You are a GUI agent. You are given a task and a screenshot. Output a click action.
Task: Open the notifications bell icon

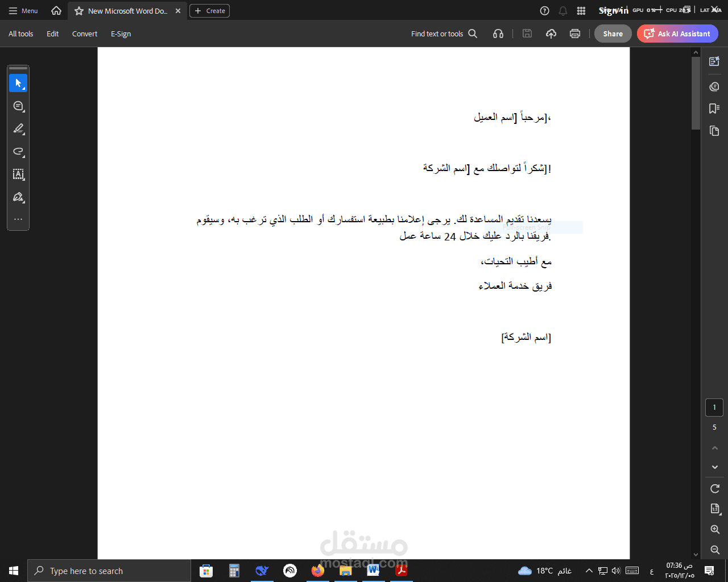pyautogui.click(x=563, y=11)
